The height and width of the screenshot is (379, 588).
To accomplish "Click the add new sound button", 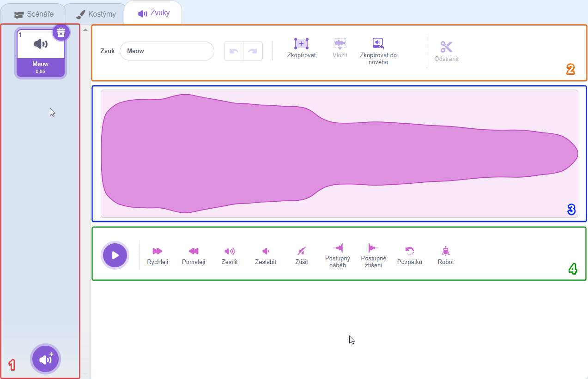I will click(x=45, y=359).
